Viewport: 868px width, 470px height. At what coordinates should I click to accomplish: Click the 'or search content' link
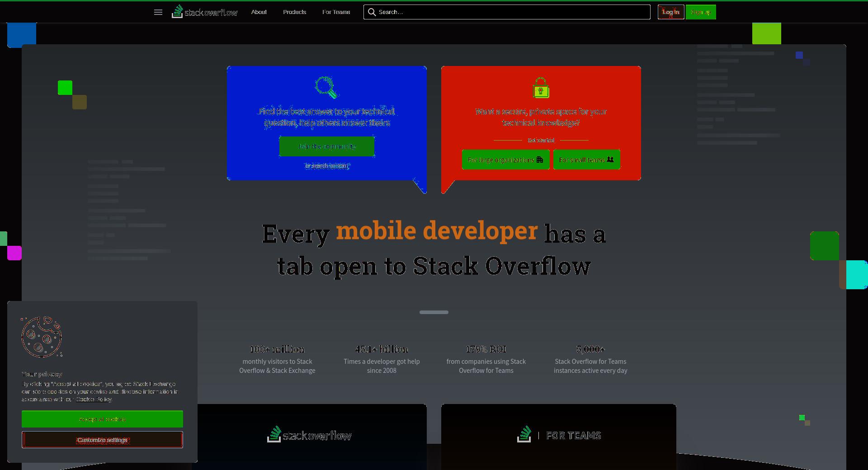pos(327,166)
